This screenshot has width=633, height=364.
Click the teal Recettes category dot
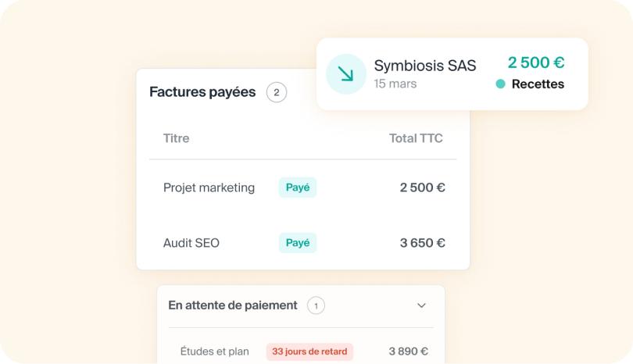(500, 84)
